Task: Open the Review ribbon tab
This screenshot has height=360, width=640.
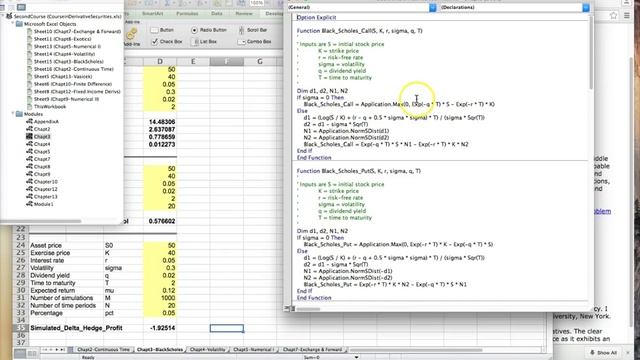Action: (244, 13)
